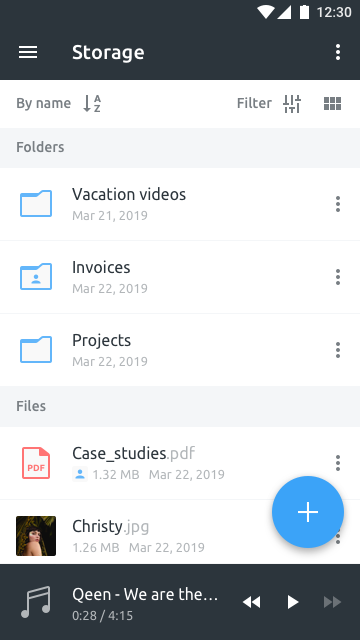Open the Case_studies PDF file icon
The width and height of the screenshot is (360, 640).
point(36,463)
